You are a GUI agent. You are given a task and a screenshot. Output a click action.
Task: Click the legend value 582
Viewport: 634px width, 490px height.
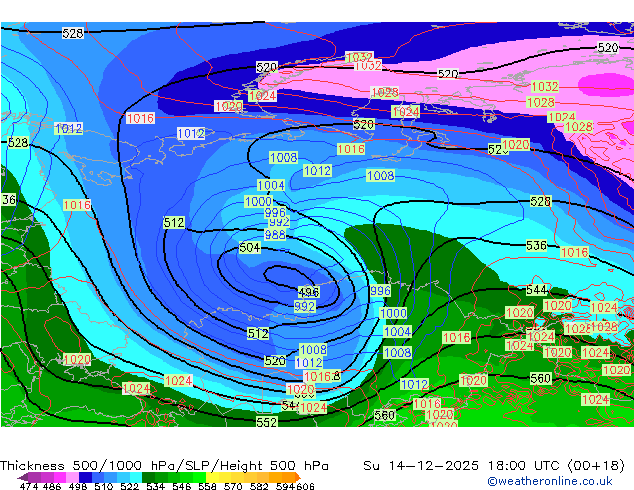pyautogui.click(x=259, y=486)
